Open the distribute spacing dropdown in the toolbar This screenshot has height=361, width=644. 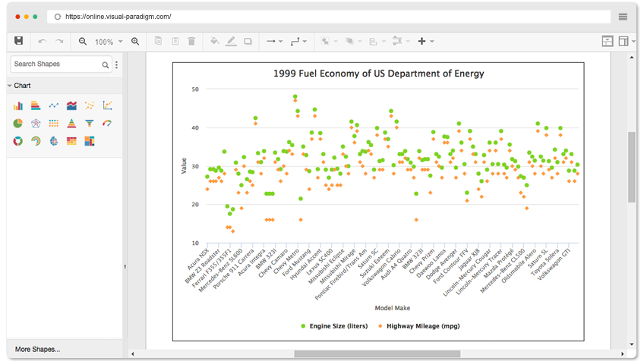(x=408, y=42)
